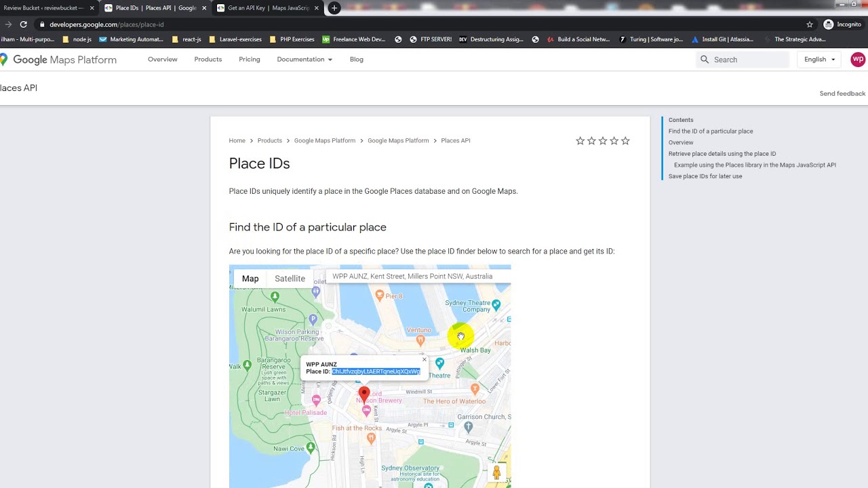This screenshot has width=868, height=488.
Task: Rate the page five stars
Action: (x=625, y=141)
